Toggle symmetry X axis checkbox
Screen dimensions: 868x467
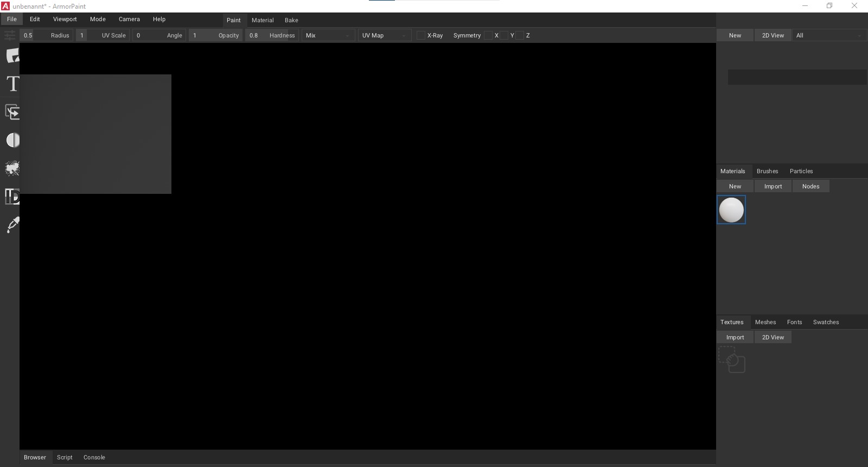pos(488,35)
